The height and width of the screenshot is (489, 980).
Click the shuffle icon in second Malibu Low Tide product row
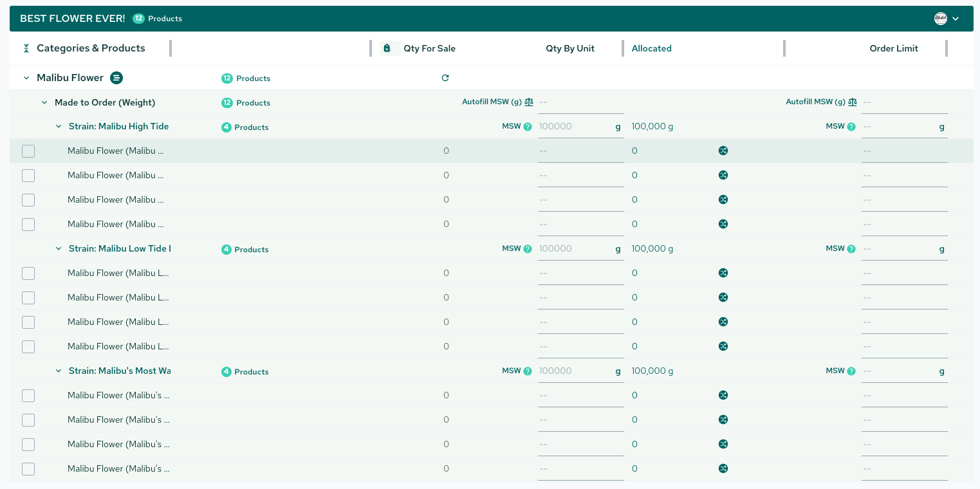click(x=723, y=297)
